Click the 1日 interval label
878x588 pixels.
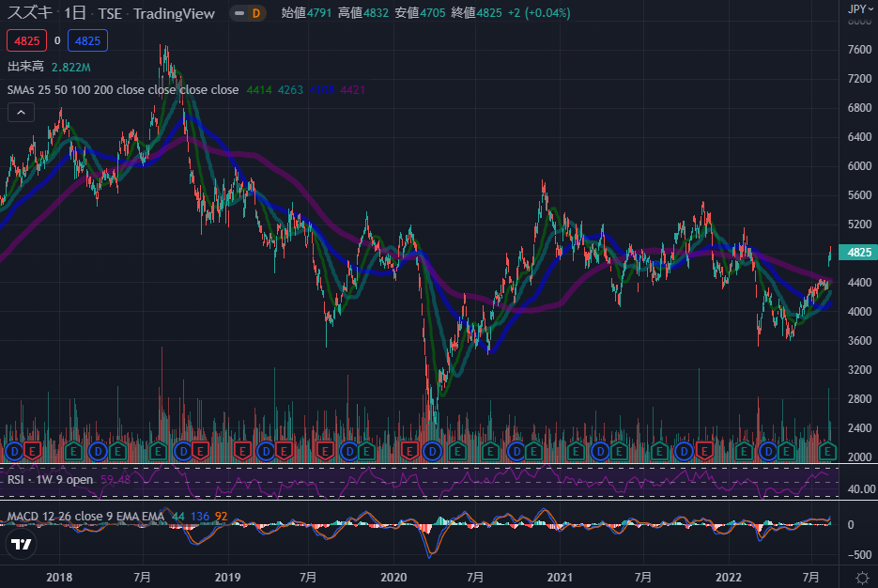pos(74,13)
